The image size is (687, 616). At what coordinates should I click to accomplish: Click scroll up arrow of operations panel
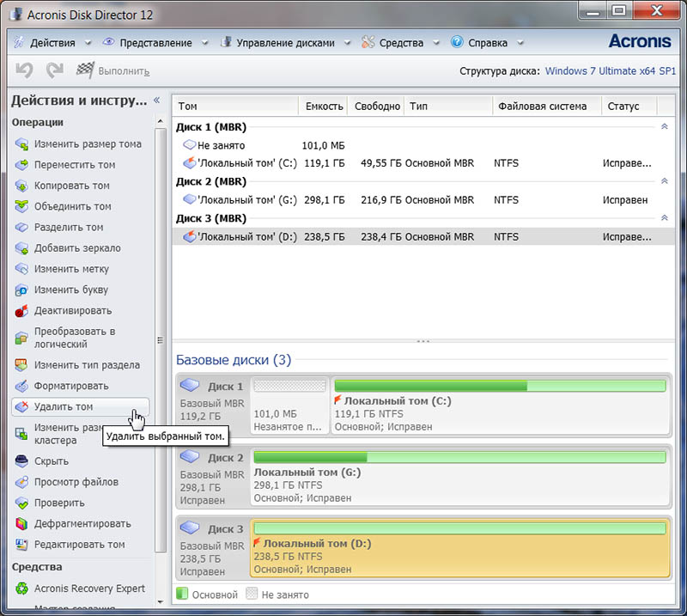click(x=161, y=121)
